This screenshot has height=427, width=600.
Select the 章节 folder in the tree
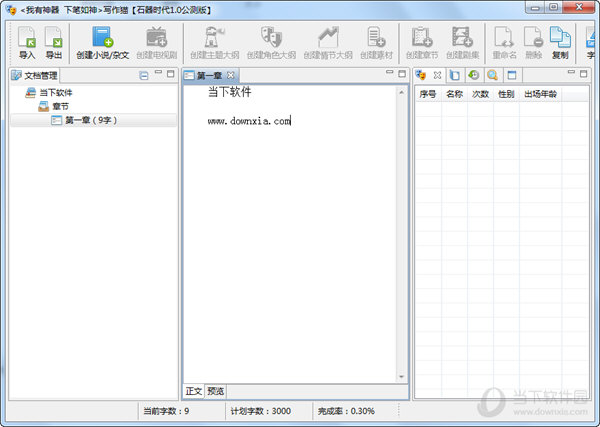coord(54,106)
